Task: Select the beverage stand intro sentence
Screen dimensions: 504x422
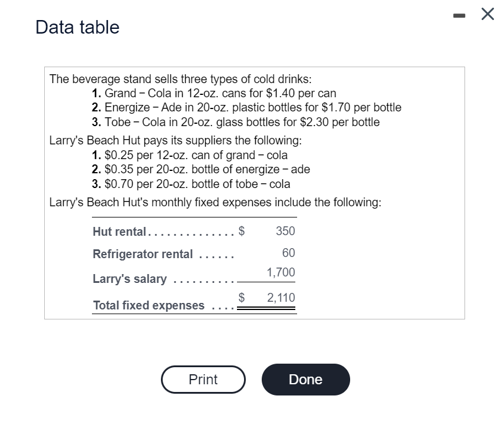Action: click(x=180, y=78)
